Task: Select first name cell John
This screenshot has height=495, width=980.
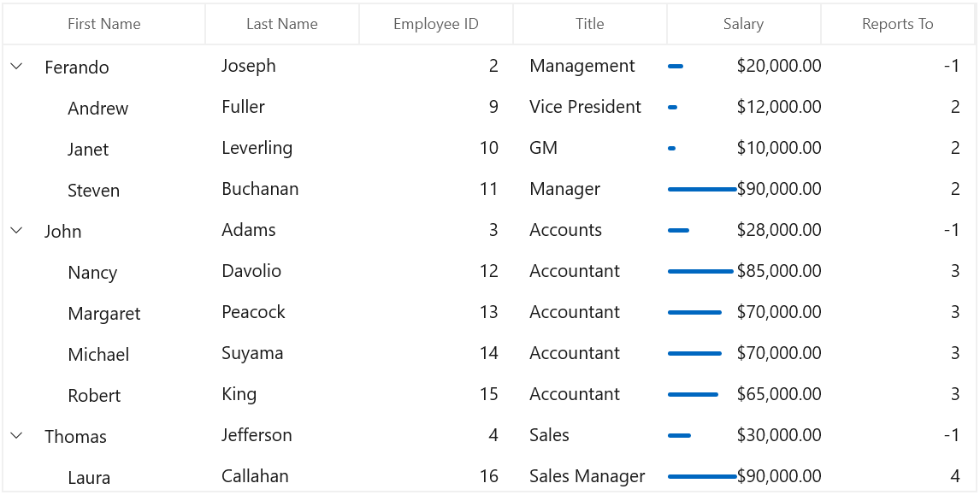Action: (63, 231)
